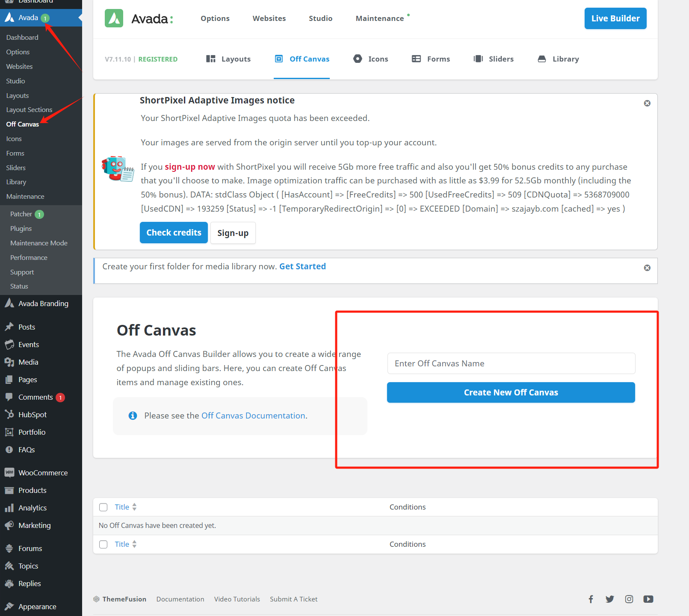Open the HubSpot icon in the sidebar
689x616 pixels.
pos(9,414)
